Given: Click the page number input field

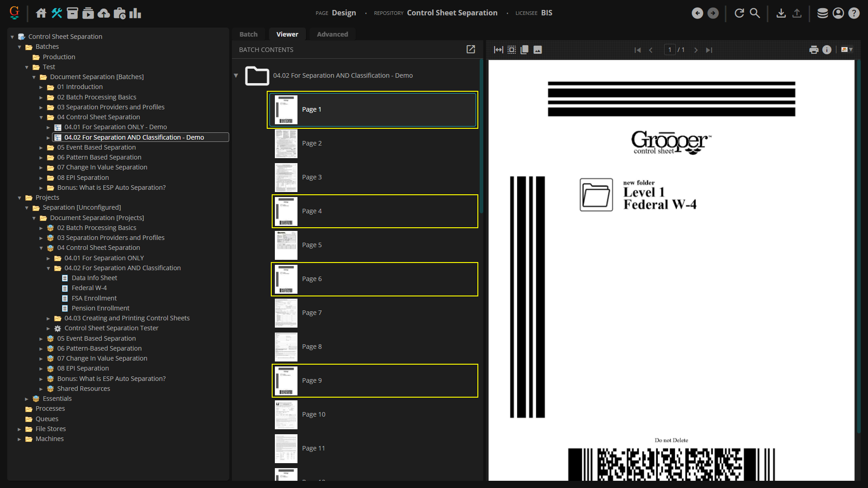Looking at the screenshot, I should [x=670, y=50].
